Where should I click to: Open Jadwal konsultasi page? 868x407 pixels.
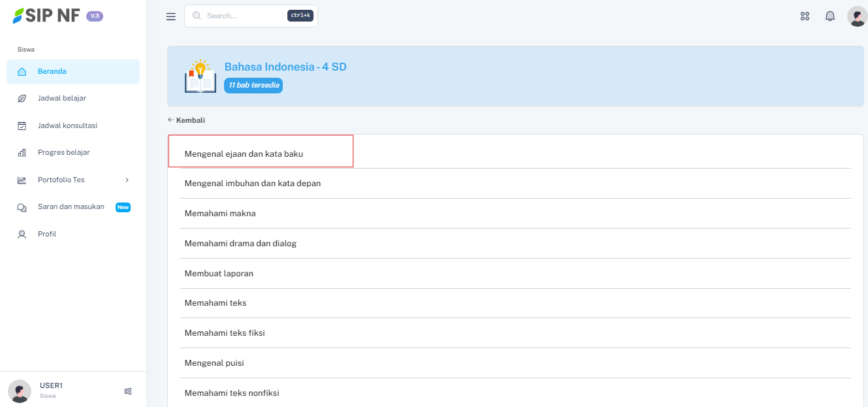click(67, 125)
